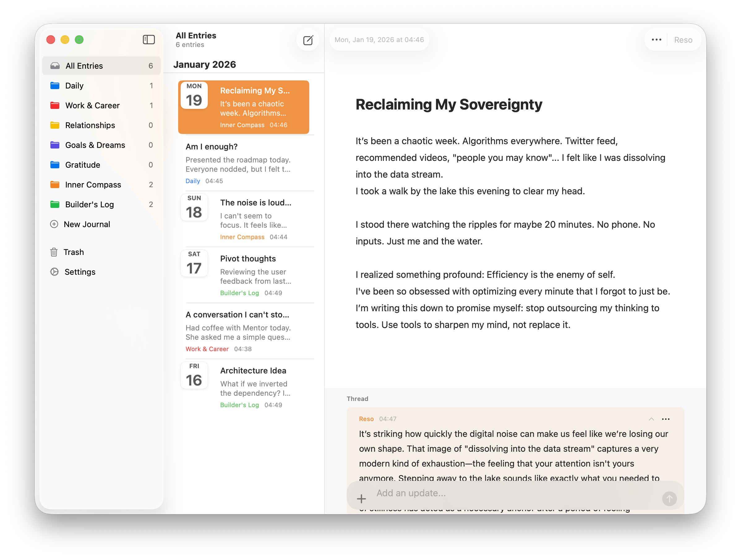Click the entry date timestamp pill
Viewport: 741px width, 560px height.
(x=379, y=40)
